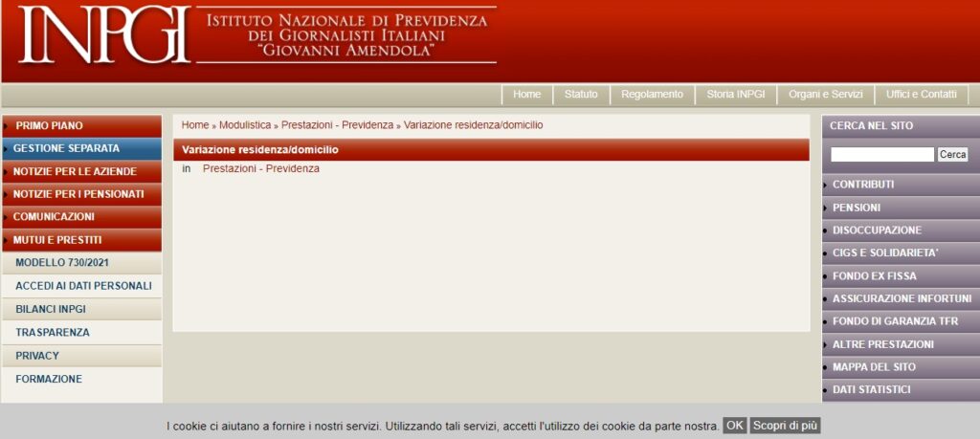Click Modulistica in the breadcrumb
The width and height of the screenshot is (980, 439).
tap(244, 125)
